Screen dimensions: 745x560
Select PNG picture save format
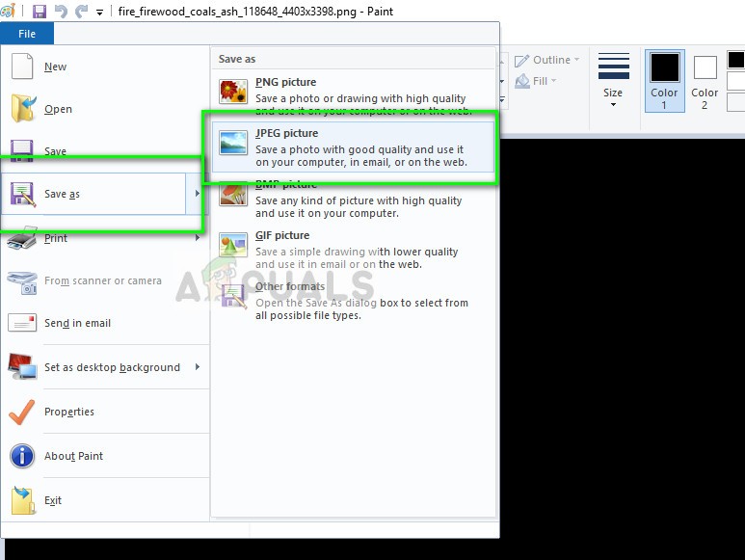[x=353, y=94]
